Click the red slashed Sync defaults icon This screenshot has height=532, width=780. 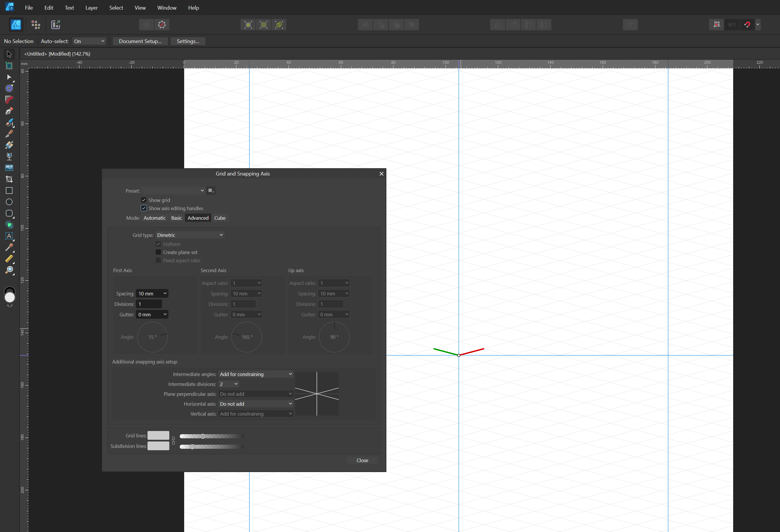click(162, 24)
